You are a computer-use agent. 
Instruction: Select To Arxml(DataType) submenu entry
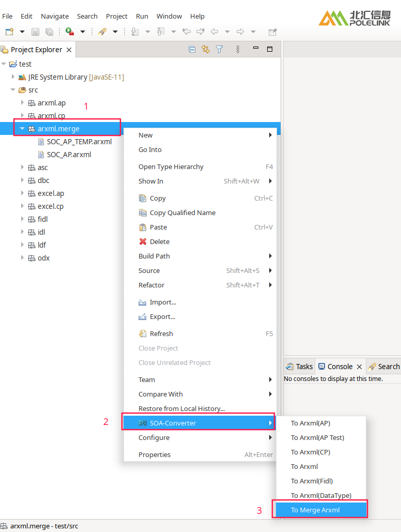(x=321, y=495)
